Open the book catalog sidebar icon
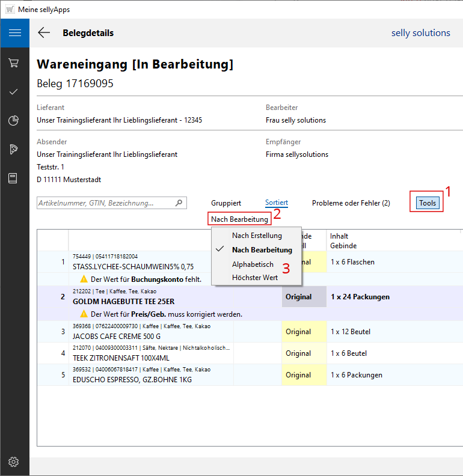 click(14, 178)
